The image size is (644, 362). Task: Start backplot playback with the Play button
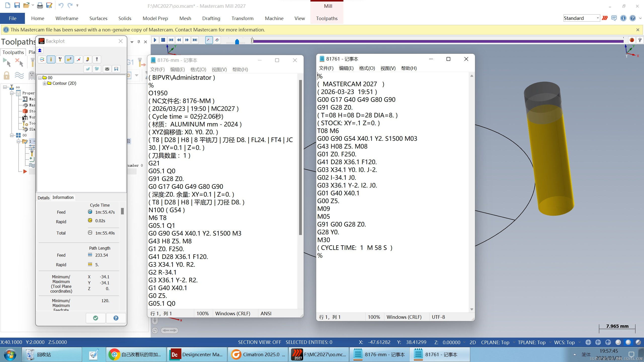[155, 40]
